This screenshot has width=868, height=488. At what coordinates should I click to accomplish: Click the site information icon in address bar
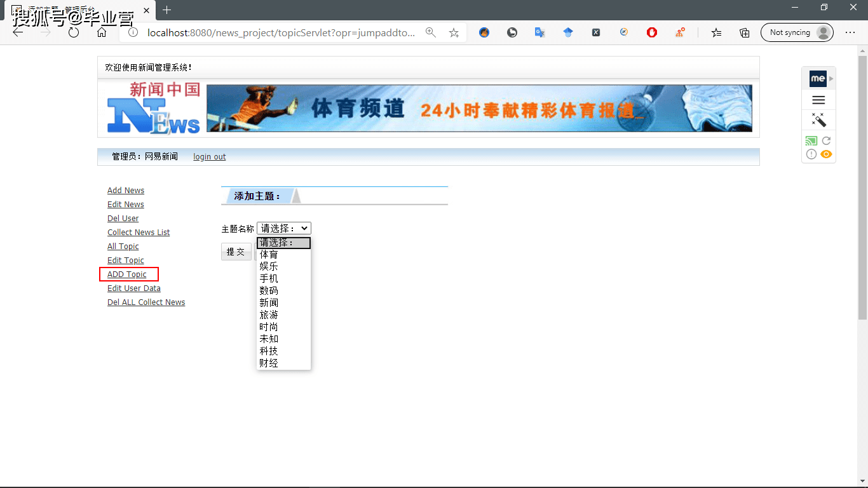[x=133, y=32]
